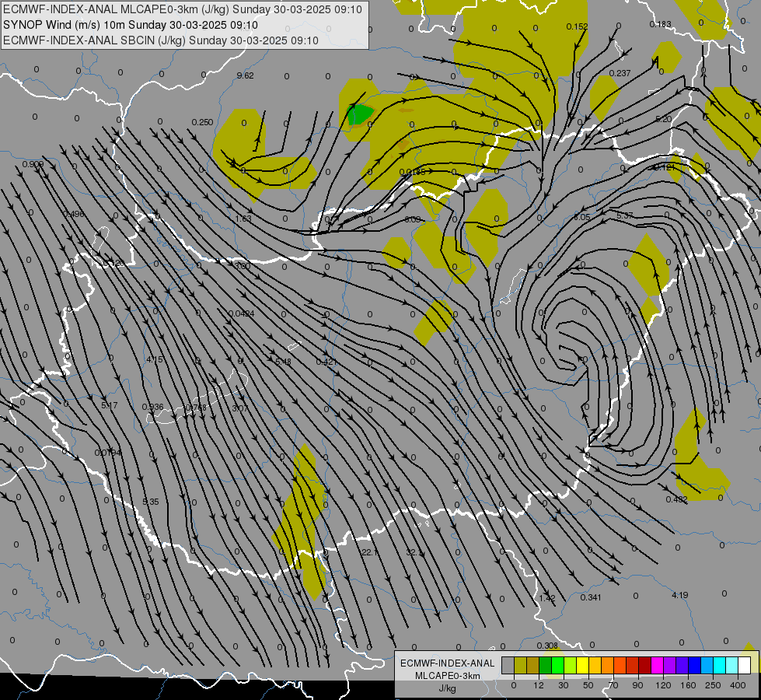Screen dimensions: 761x700
Task: Click the map value 4.19
Action: pos(680,595)
